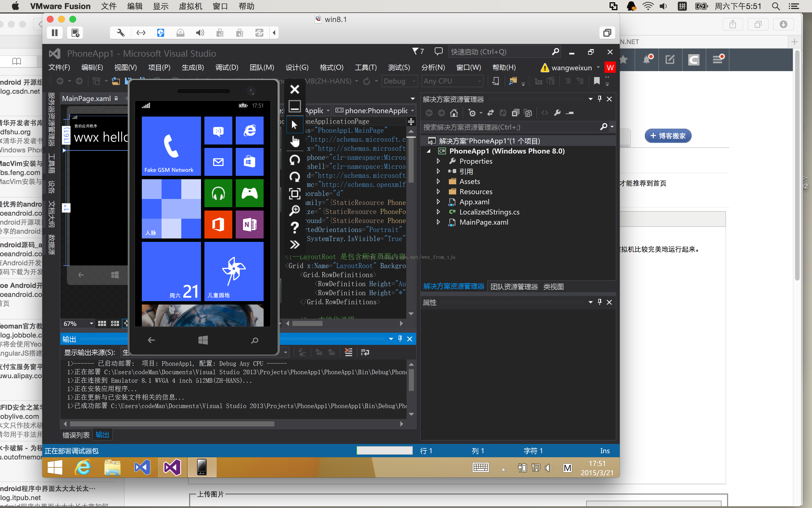Toggle word wrap in Output panel

(365, 352)
